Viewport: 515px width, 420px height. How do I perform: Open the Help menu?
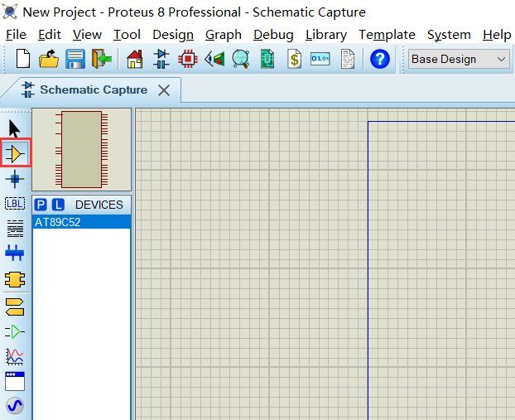(497, 35)
